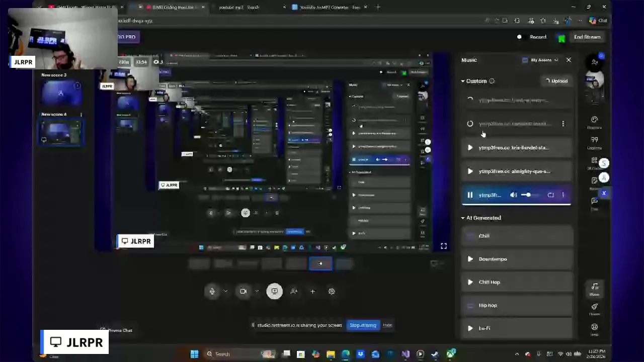Screen dimensions: 644x362
Task: Open Private Chat
Action: [x=116, y=330]
